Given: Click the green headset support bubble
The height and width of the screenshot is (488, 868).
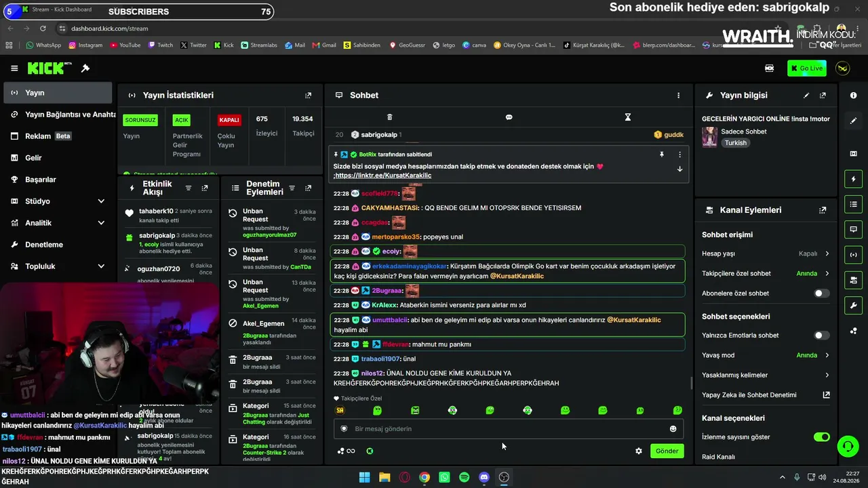Looking at the screenshot, I should (x=848, y=446).
